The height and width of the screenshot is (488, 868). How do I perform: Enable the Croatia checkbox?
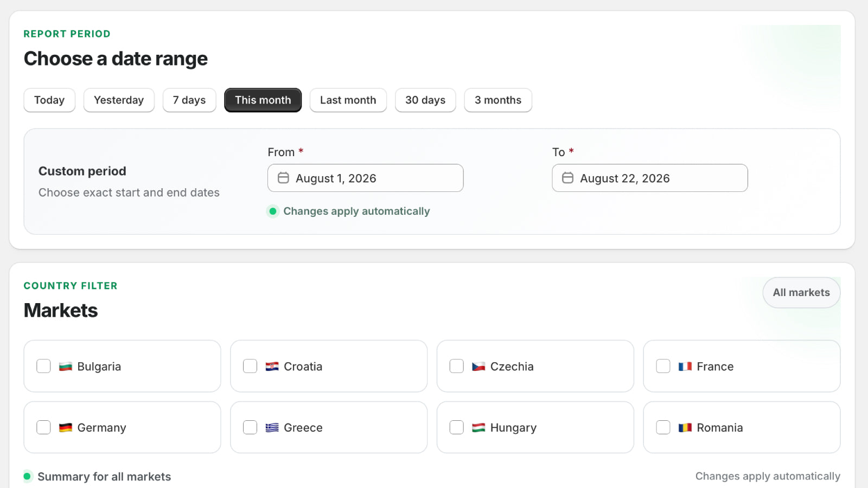tap(250, 366)
